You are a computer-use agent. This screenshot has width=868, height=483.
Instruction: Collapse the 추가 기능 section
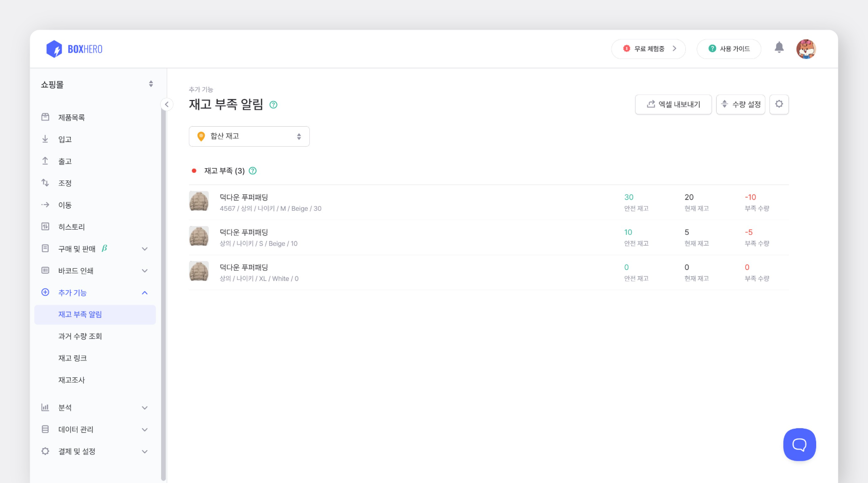click(145, 292)
